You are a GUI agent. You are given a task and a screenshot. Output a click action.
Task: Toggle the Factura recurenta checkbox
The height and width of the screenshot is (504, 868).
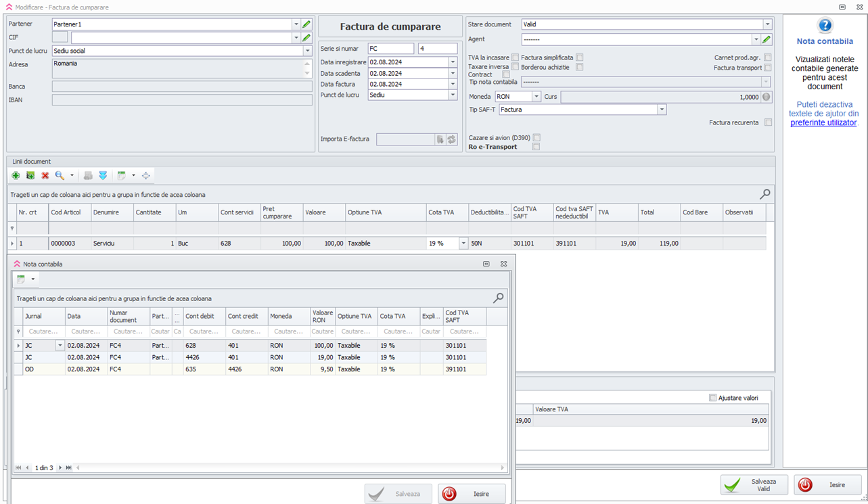[768, 122]
